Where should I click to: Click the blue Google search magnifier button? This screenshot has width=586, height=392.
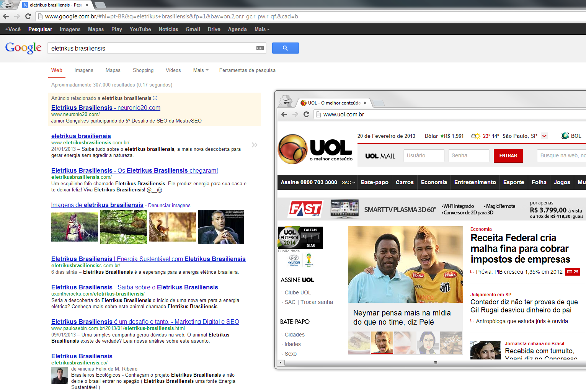coord(285,48)
